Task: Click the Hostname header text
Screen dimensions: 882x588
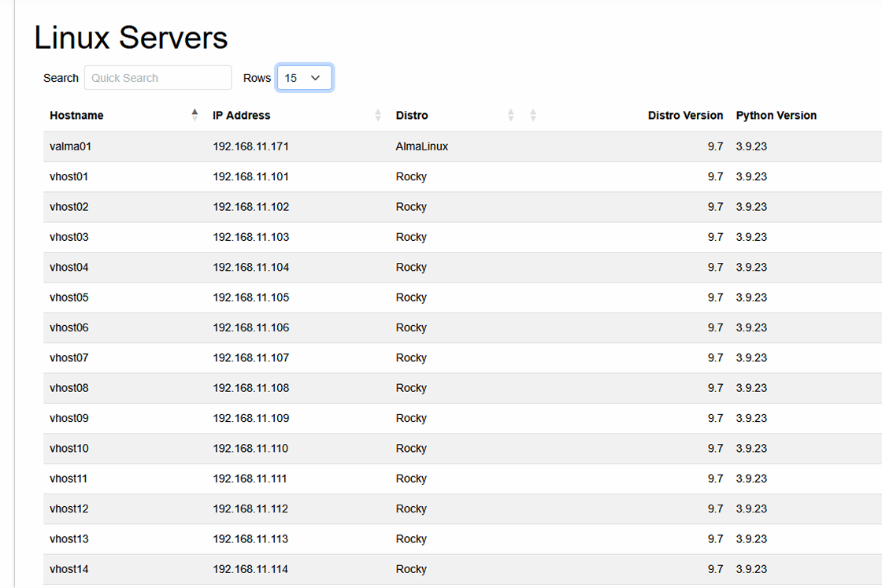Action: coord(76,115)
